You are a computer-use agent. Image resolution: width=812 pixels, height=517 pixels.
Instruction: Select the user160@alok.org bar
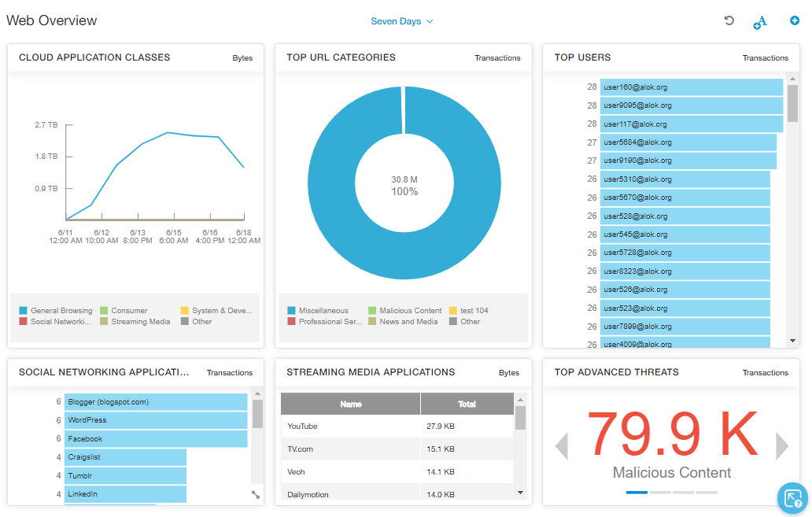click(691, 87)
